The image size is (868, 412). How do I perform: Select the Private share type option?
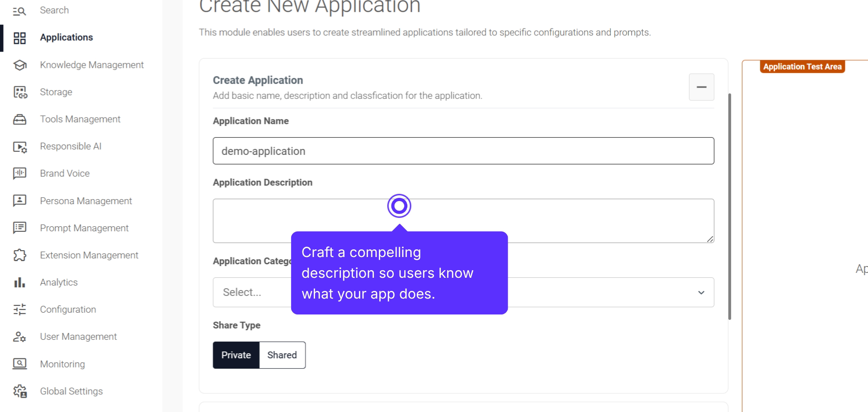point(236,355)
